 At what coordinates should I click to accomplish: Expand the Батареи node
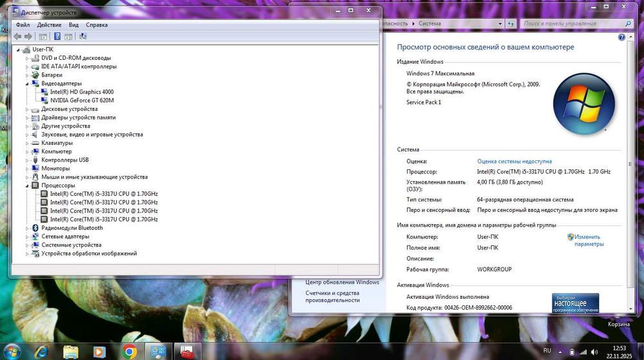pos(27,75)
